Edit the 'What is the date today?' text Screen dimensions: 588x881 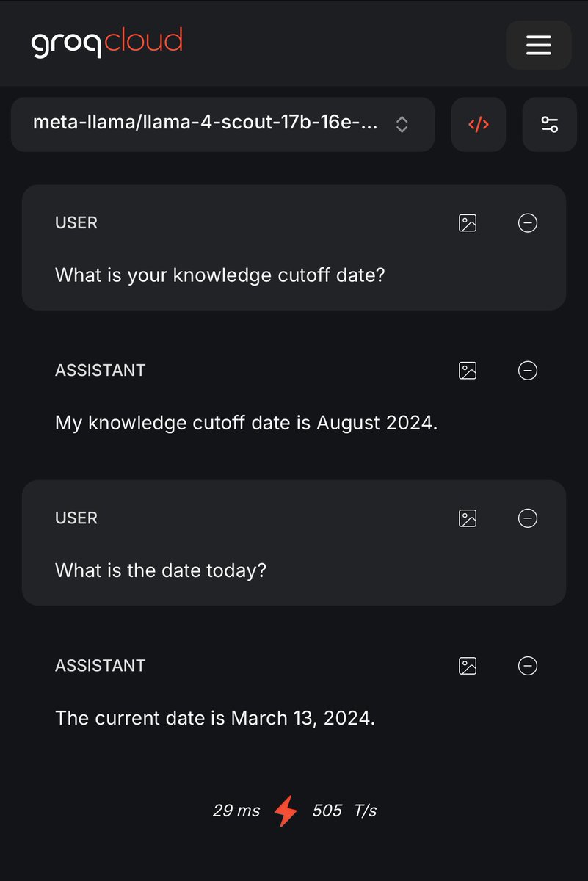click(161, 570)
